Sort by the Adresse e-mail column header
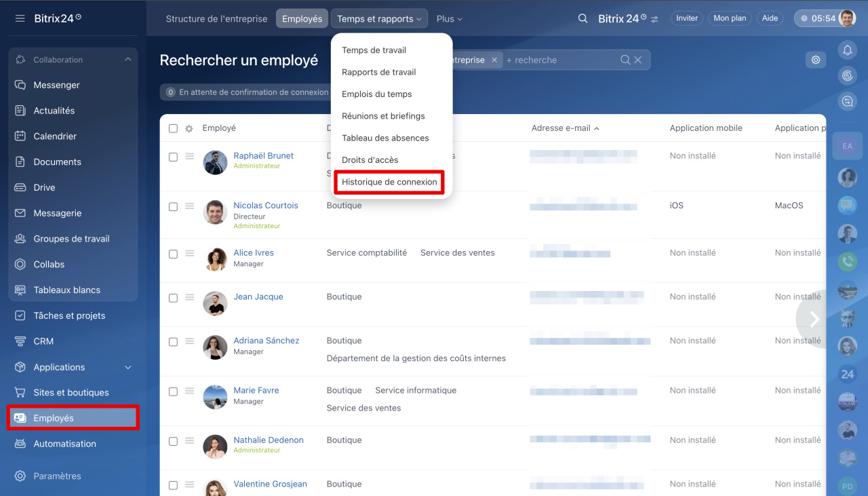This screenshot has width=868, height=496. pyautogui.click(x=561, y=128)
